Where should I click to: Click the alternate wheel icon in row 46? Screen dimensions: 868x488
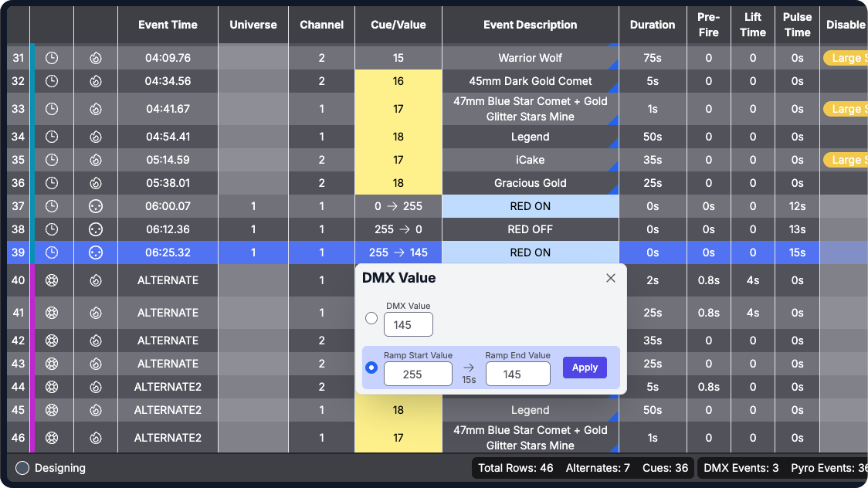(x=52, y=438)
